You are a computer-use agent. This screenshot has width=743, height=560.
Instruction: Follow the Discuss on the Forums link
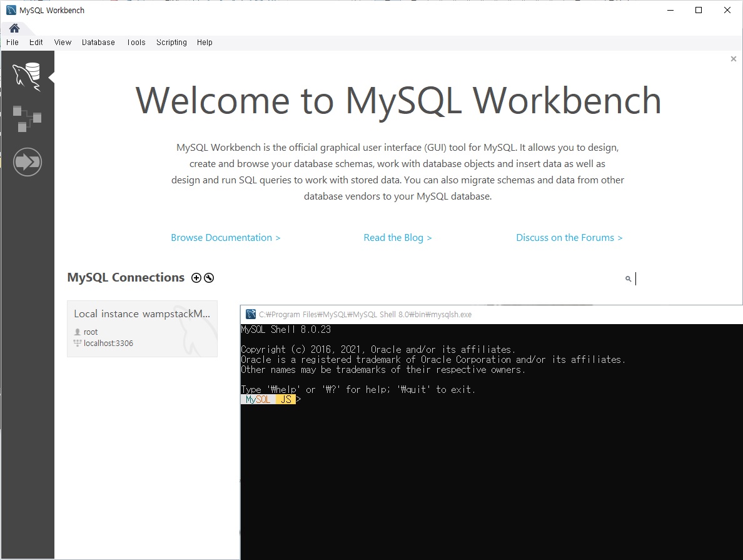[569, 238]
